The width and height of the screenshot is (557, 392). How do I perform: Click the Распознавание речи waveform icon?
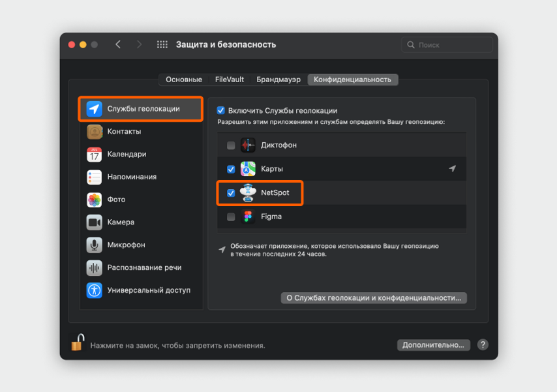tap(94, 267)
